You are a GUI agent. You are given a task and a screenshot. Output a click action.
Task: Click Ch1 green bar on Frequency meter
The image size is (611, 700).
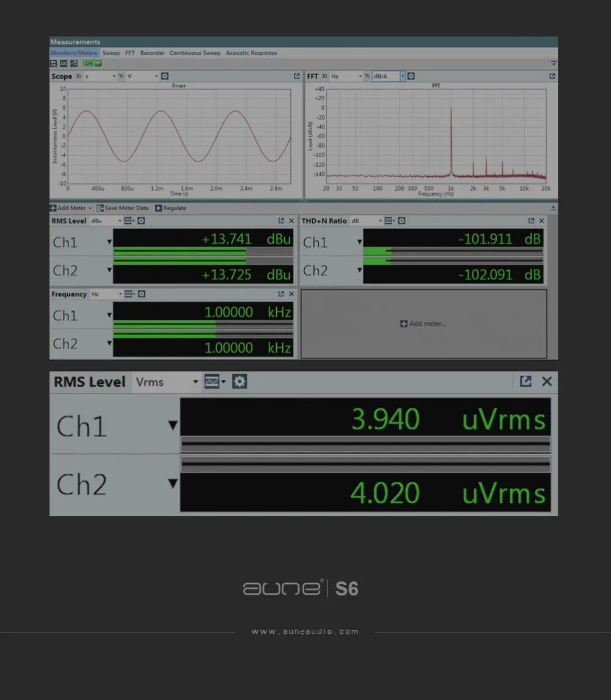point(165,325)
